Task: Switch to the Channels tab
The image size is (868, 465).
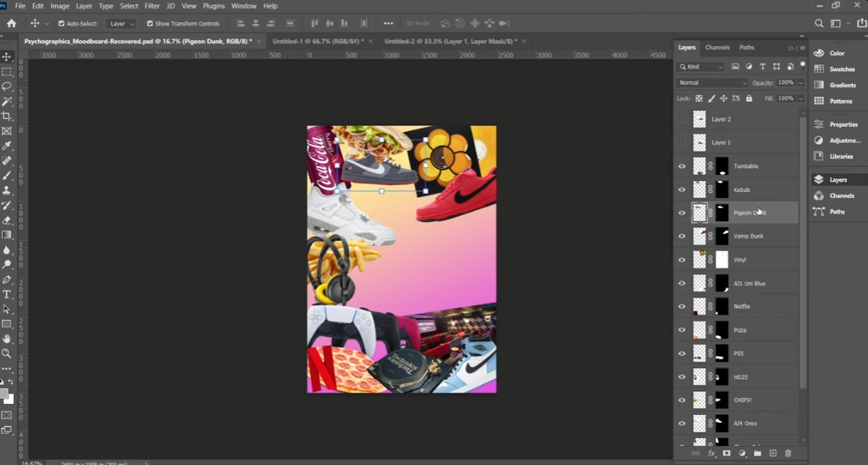Action: (717, 48)
